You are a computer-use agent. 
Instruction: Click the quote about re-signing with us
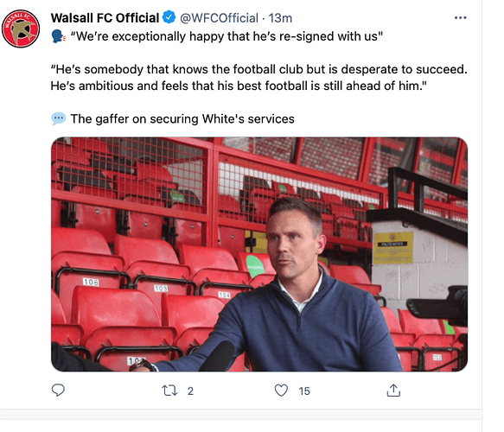pos(226,36)
